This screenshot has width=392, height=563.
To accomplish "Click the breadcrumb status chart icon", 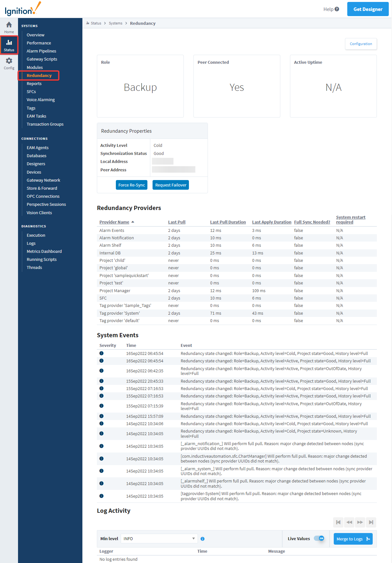I will click(x=88, y=23).
